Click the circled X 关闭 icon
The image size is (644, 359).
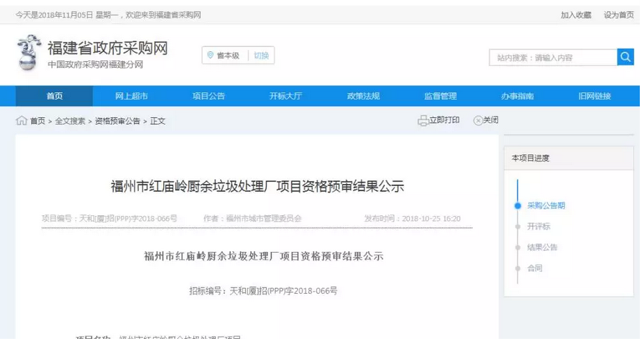point(478,121)
